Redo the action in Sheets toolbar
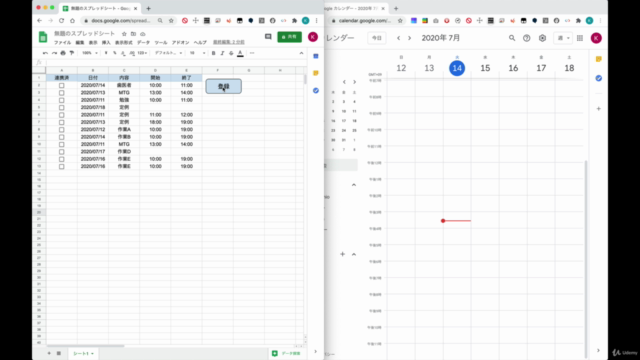640x360 pixels. click(54, 53)
